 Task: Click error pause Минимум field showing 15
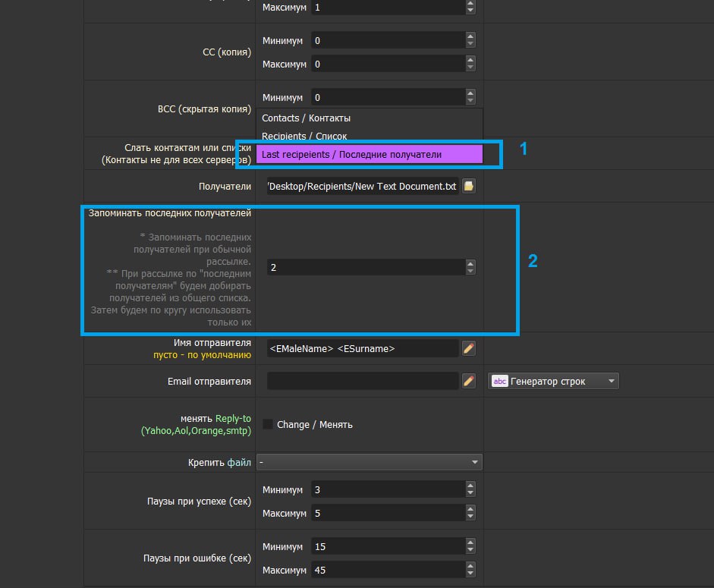[388, 546]
